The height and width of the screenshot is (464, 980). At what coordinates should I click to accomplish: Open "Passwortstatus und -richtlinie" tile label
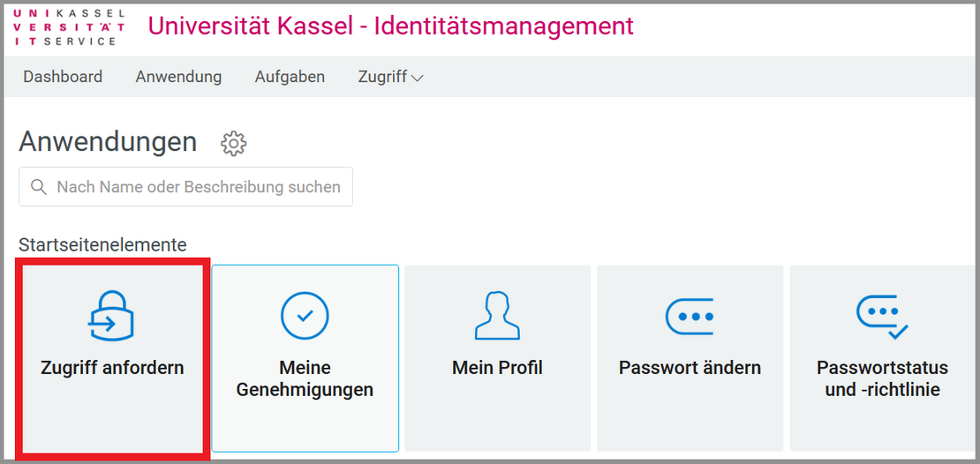[882, 378]
